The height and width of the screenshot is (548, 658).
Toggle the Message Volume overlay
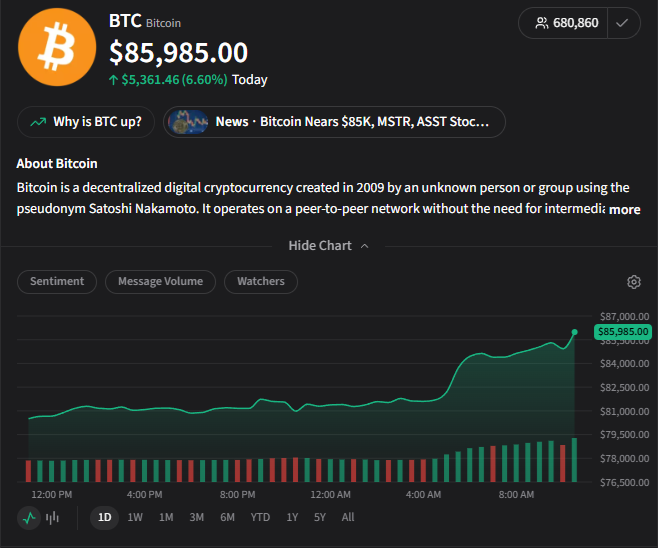coord(160,282)
